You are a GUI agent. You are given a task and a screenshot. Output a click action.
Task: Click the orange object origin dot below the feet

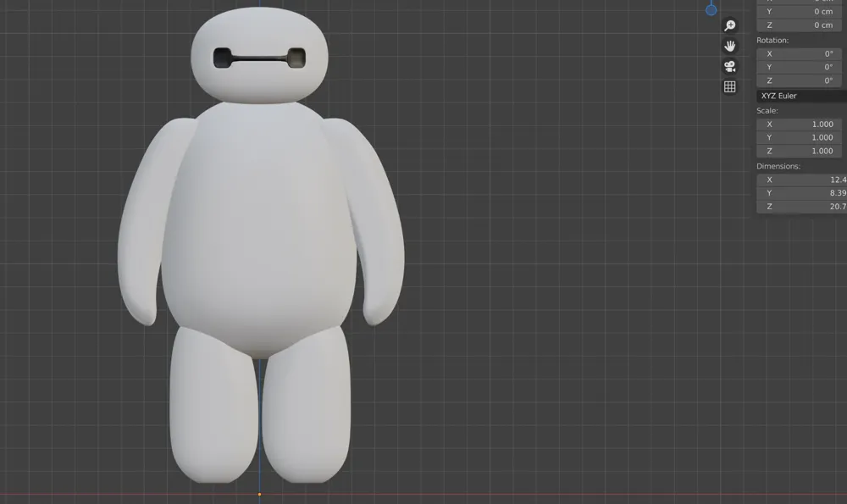[259, 495]
